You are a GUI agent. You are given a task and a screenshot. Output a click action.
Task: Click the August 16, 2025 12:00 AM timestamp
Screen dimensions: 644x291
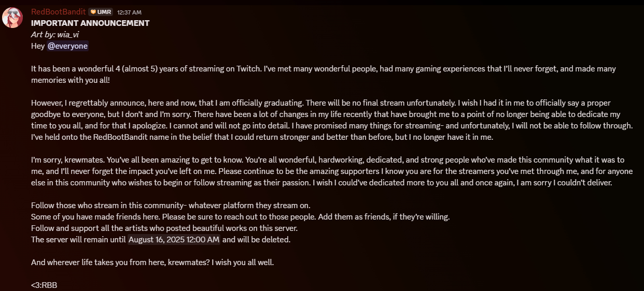click(174, 240)
